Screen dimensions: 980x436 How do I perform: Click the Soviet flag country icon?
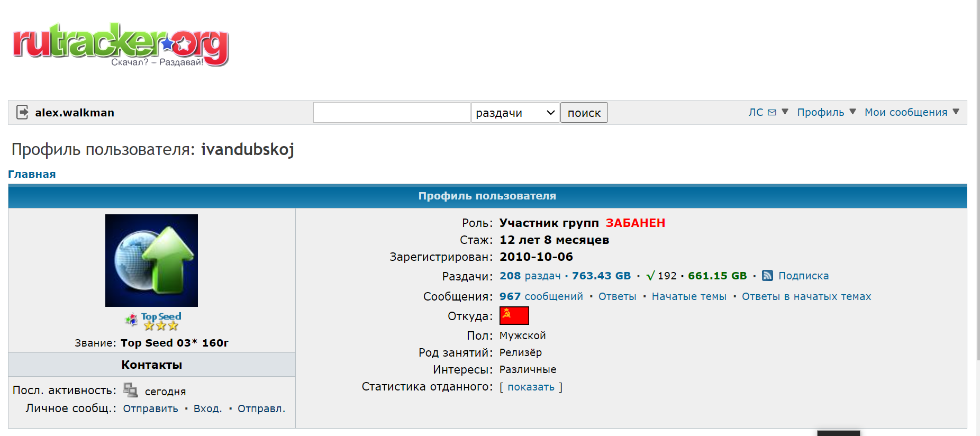tap(514, 315)
